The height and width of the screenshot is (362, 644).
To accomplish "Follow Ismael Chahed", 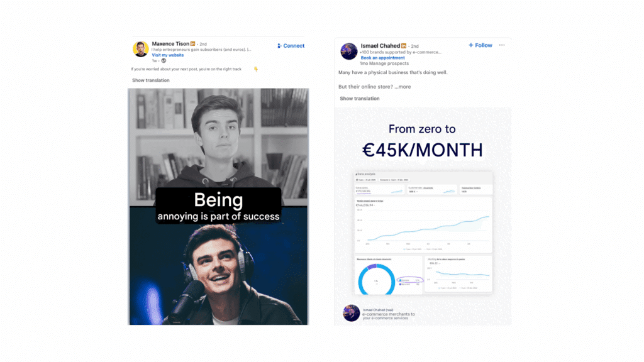I will click(480, 45).
